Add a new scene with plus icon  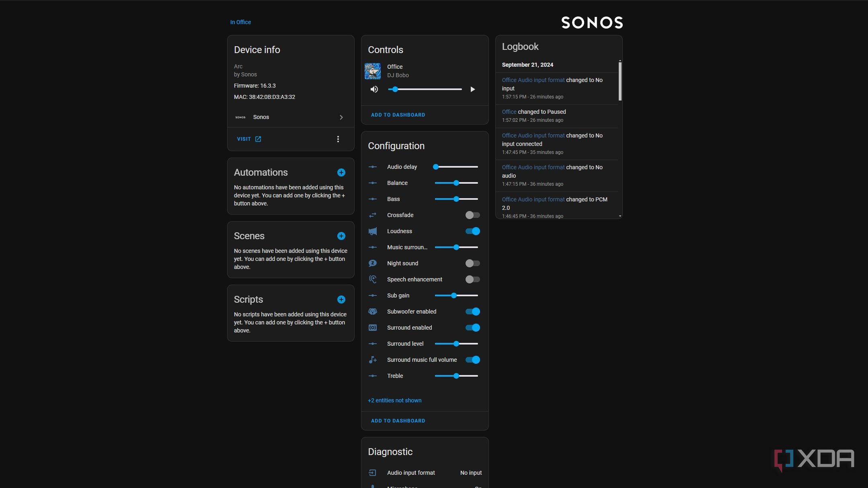tap(341, 236)
